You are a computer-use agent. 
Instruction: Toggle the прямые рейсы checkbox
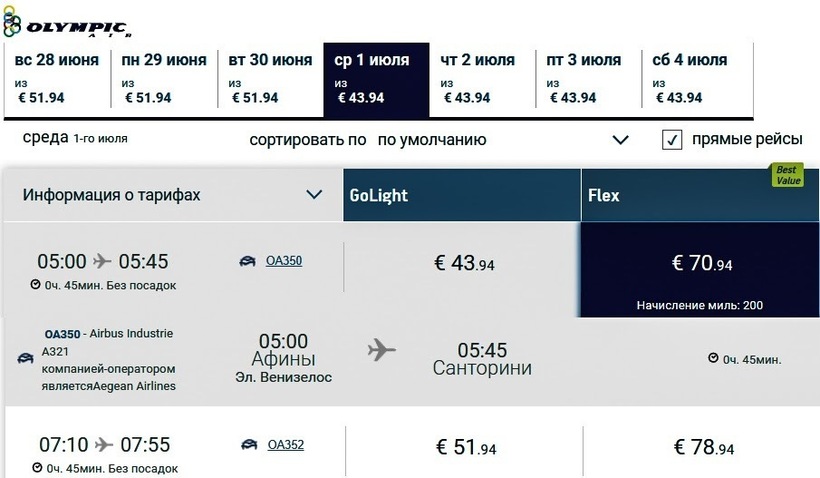coord(672,140)
